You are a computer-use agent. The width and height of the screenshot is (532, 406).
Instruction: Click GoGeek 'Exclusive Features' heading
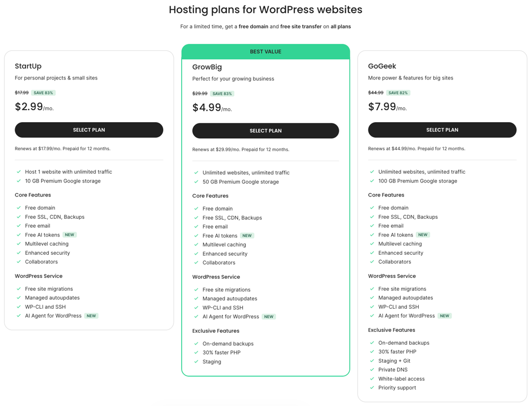pos(392,330)
